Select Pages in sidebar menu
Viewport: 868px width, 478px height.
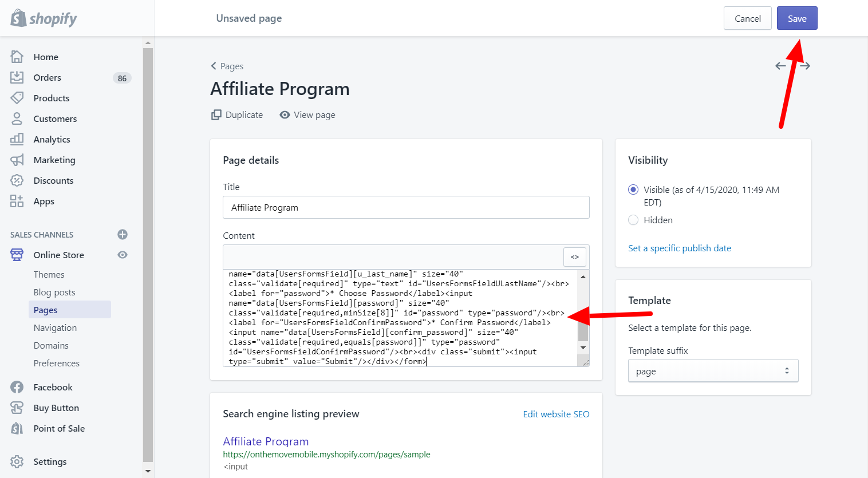(70, 310)
